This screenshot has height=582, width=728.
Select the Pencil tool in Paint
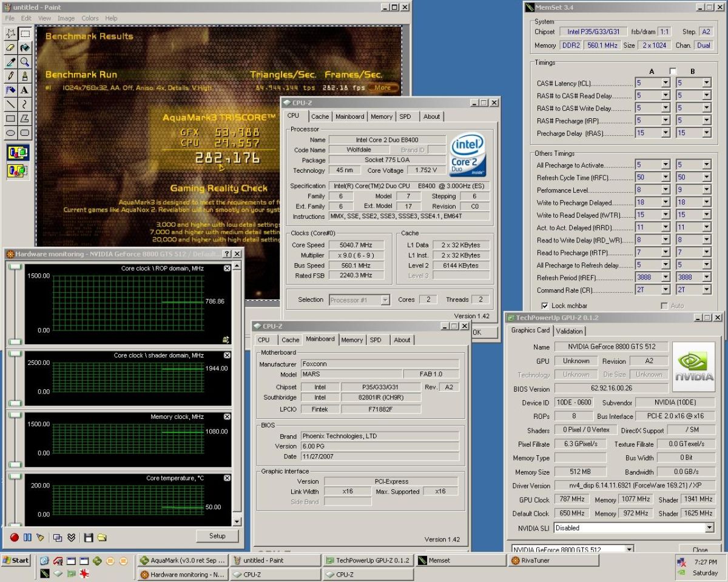coord(10,76)
